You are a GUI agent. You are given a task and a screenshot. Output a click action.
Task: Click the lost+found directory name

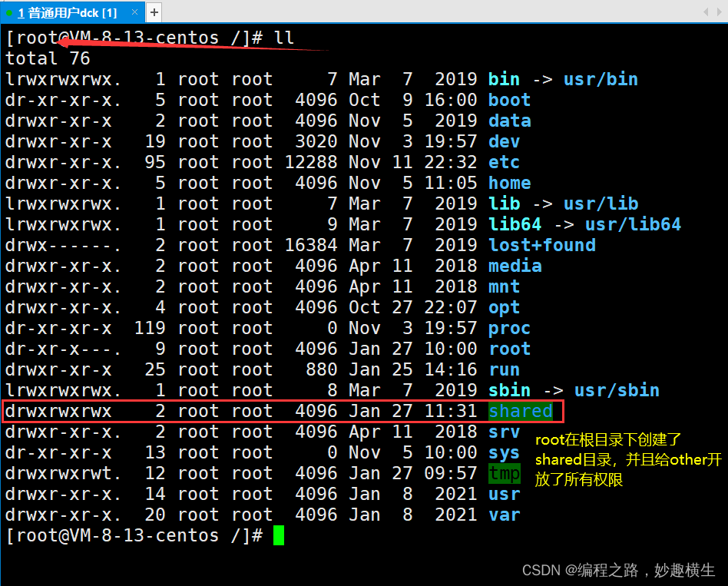coord(541,245)
